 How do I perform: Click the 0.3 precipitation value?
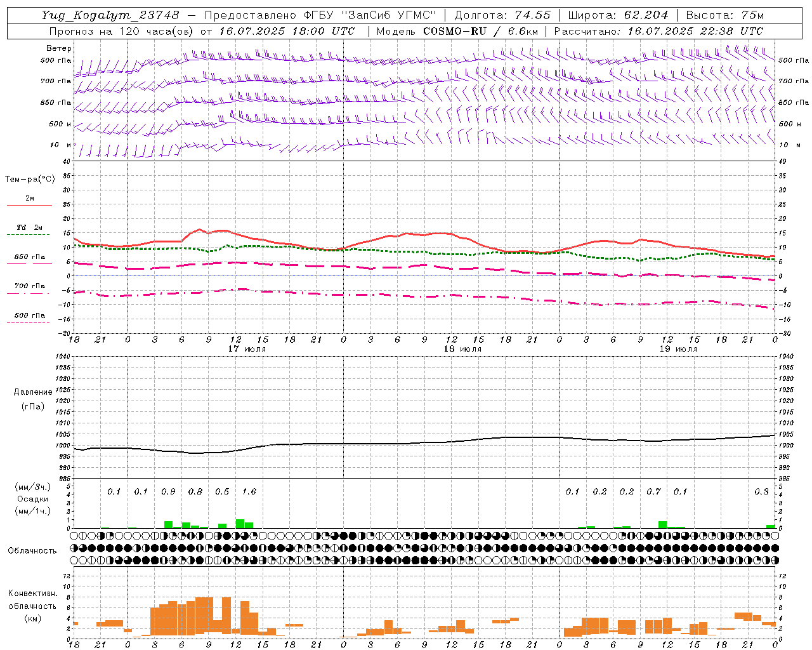(761, 492)
